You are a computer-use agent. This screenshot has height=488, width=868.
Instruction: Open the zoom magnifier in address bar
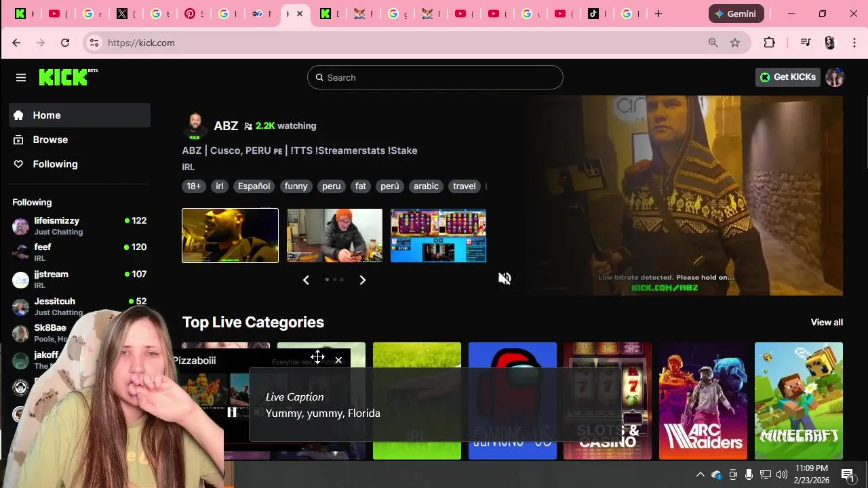click(x=713, y=43)
